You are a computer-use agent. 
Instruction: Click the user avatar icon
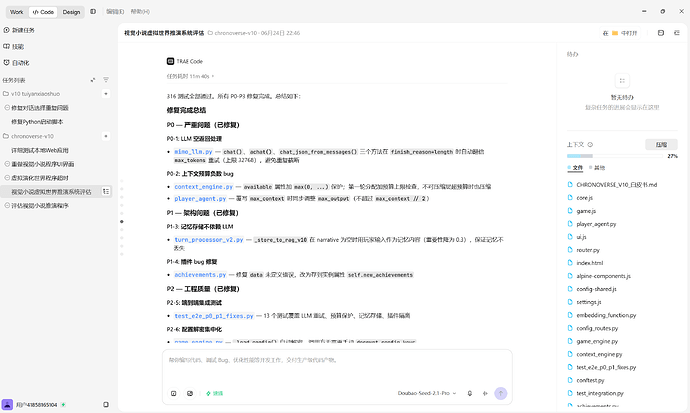point(7,405)
